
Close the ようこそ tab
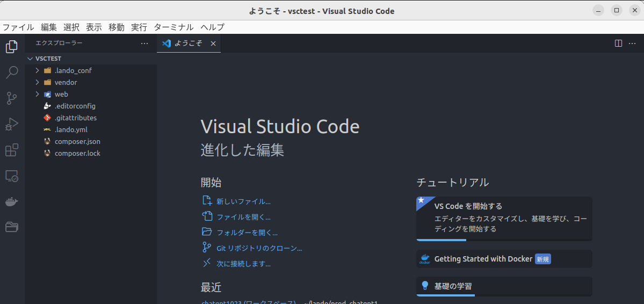(213, 43)
